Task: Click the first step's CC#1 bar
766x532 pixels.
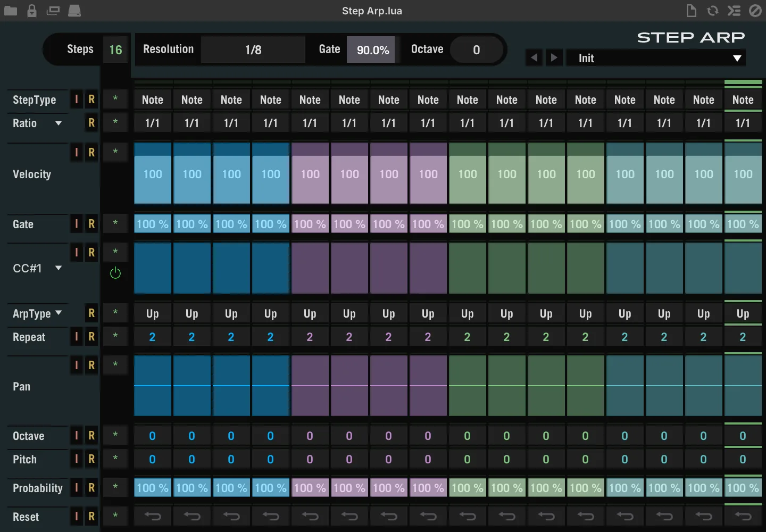Action: coord(153,268)
